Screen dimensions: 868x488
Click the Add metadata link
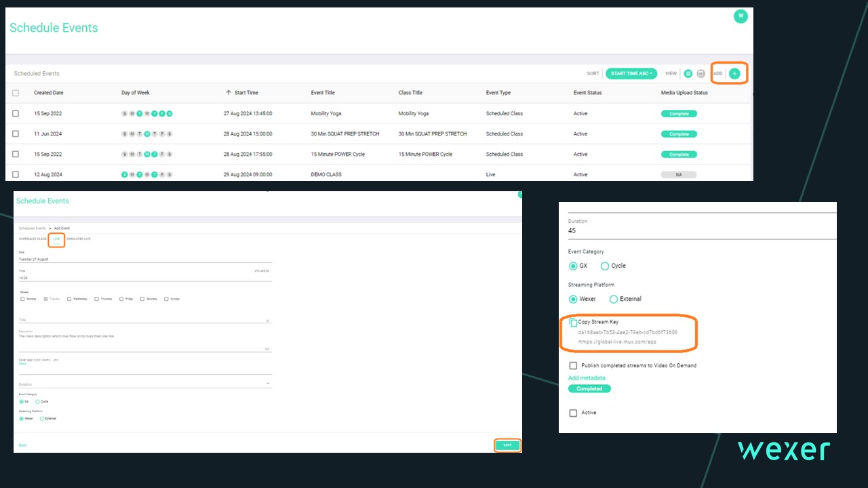tap(587, 378)
